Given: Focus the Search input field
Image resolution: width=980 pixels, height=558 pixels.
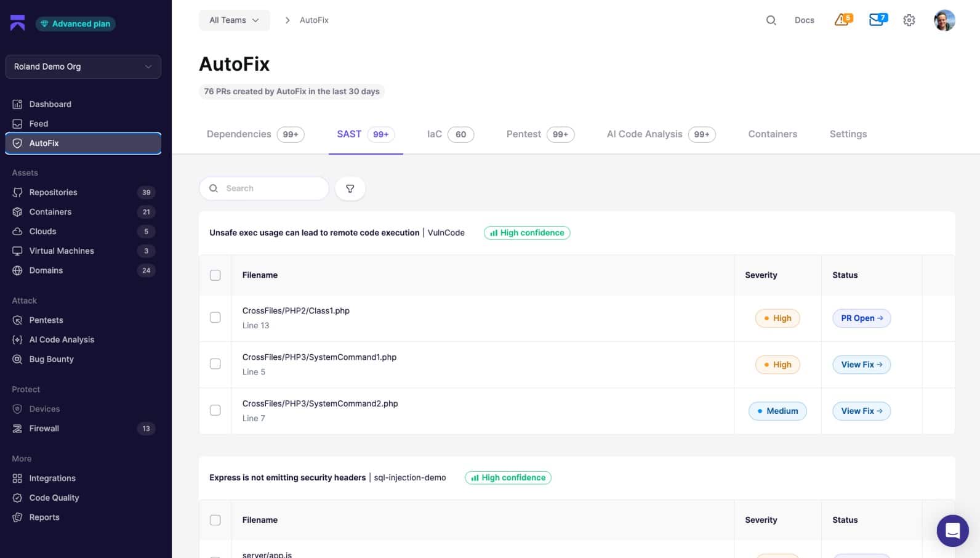Looking at the screenshot, I should tap(264, 188).
